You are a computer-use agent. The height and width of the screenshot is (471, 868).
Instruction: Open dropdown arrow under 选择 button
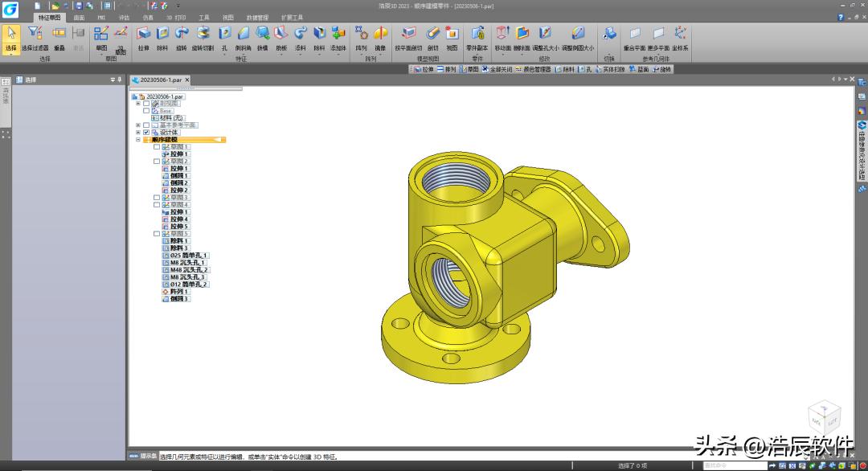11,54
